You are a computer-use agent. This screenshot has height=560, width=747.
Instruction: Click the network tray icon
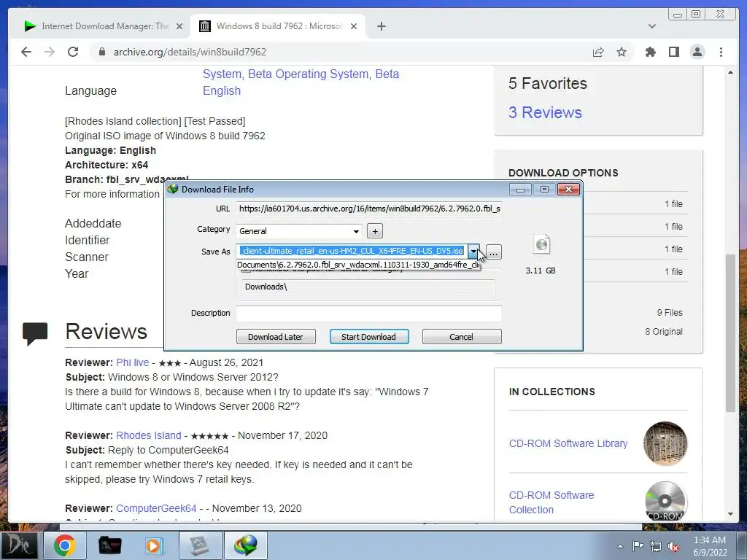(656, 546)
